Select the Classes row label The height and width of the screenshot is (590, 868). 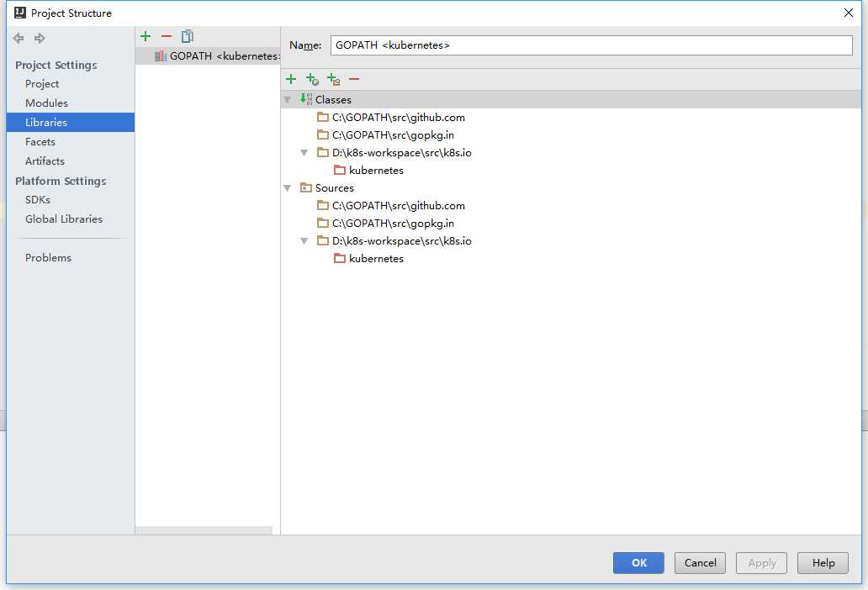click(333, 100)
